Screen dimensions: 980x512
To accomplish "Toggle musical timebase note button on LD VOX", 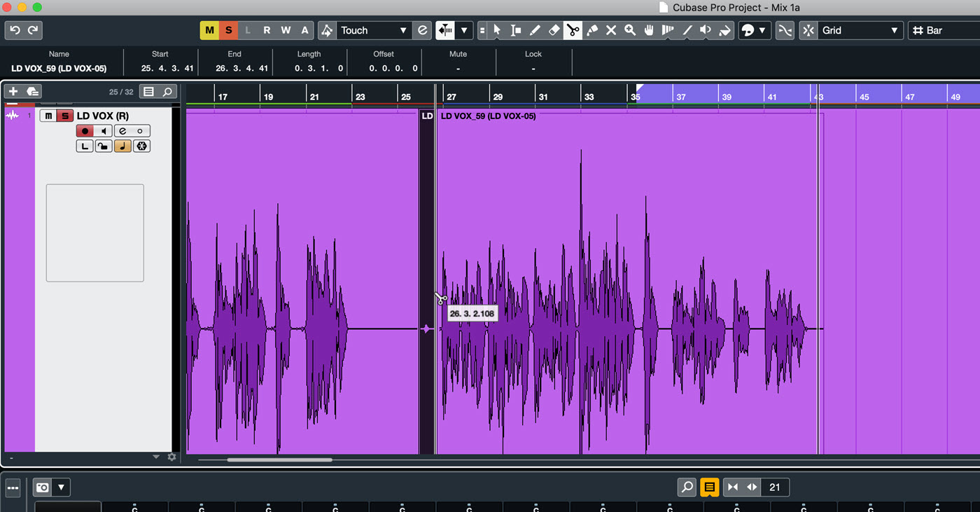I will pos(122,146).
